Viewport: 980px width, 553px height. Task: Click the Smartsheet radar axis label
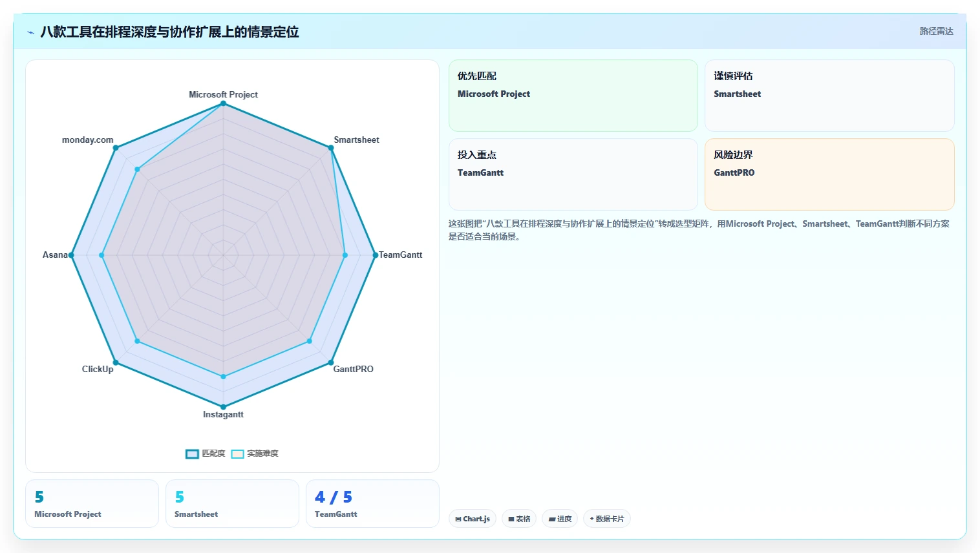coord(356,140)
